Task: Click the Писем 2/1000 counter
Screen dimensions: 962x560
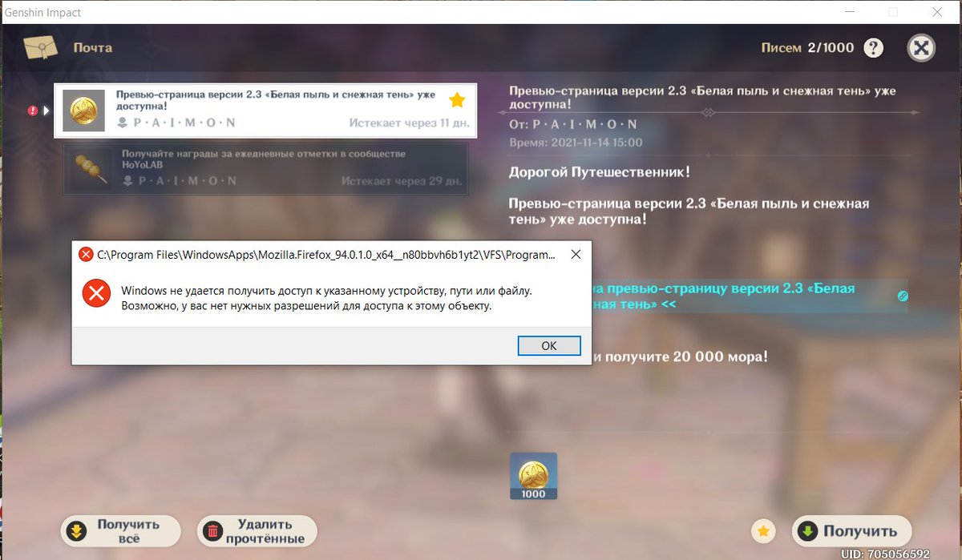Action: [x=807, y=48]
